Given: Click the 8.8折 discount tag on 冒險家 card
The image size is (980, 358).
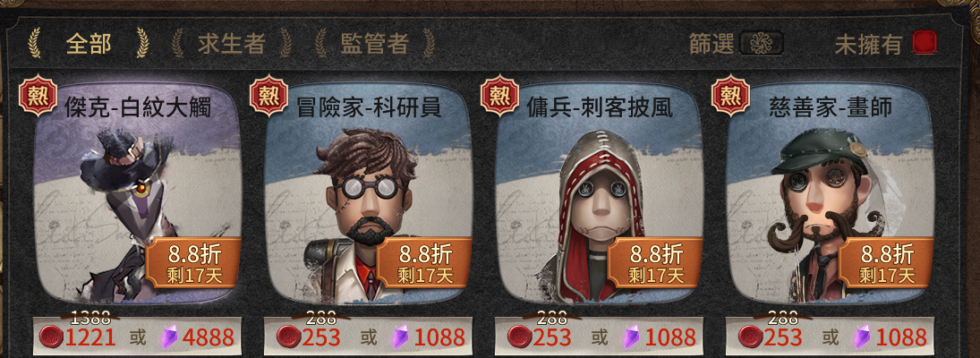Looking at the screenshot, I should tap(423, 263).
